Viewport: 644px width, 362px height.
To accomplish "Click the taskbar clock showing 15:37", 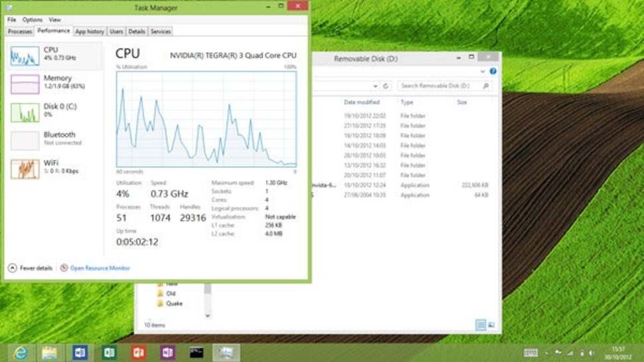I will [618, 353].
